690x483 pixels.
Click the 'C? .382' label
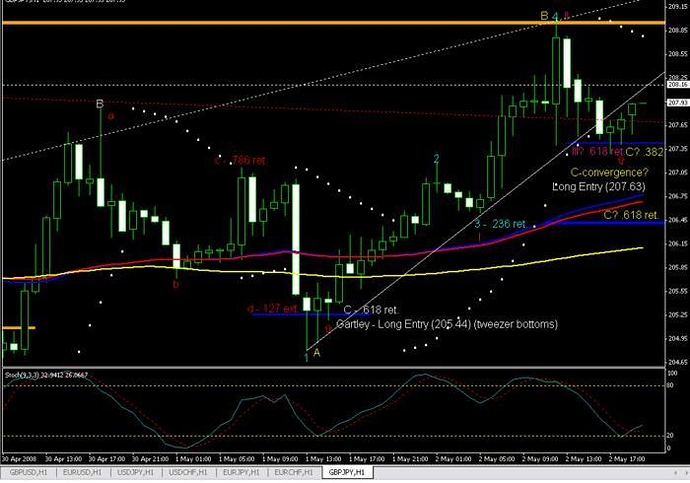[644, 152]
